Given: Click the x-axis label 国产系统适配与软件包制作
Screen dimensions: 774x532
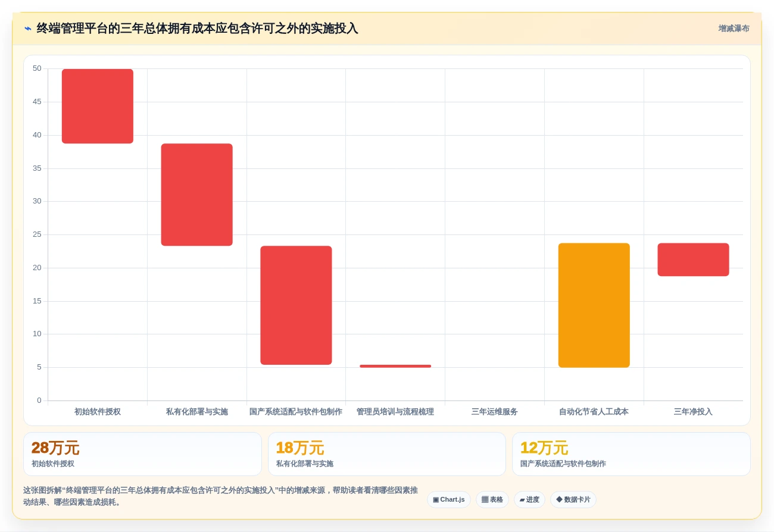Looking at the screenshot, I should click(296, 412).
